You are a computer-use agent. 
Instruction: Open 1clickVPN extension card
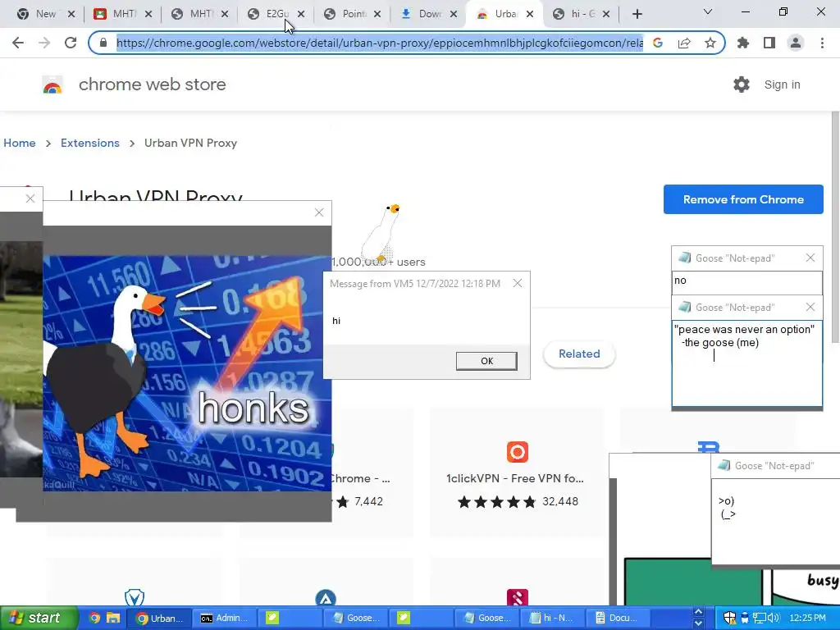click(517, 473)
